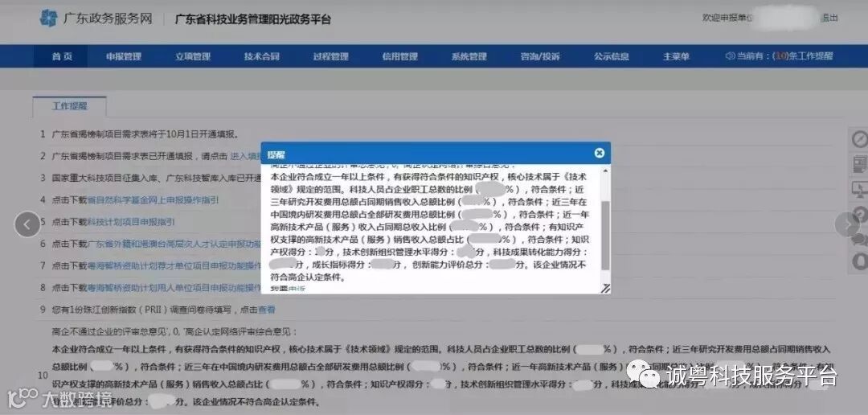
Task: Open the 公示信息 menu
Action: (x=611, y=56)
